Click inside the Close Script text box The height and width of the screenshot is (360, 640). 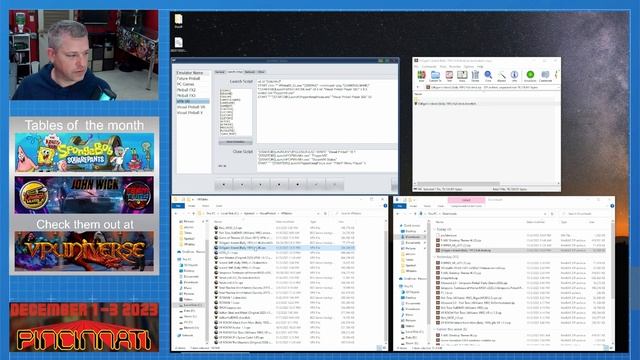(x=326, y=160)
